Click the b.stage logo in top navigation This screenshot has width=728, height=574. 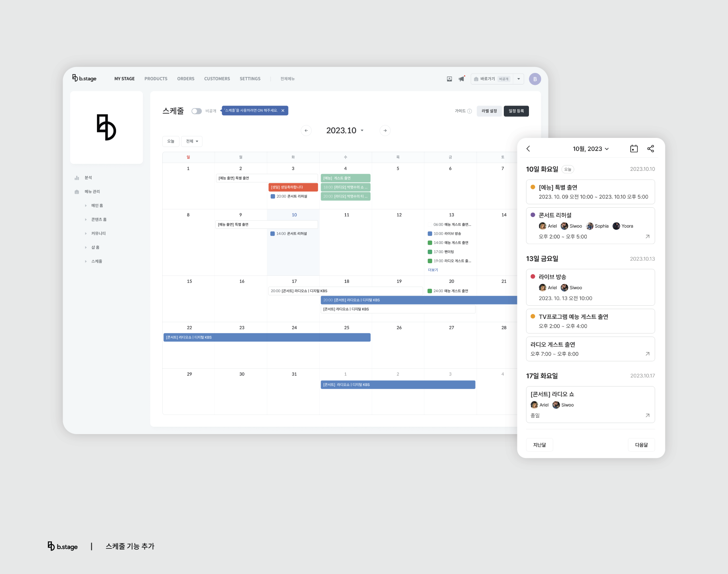[84, 78]
